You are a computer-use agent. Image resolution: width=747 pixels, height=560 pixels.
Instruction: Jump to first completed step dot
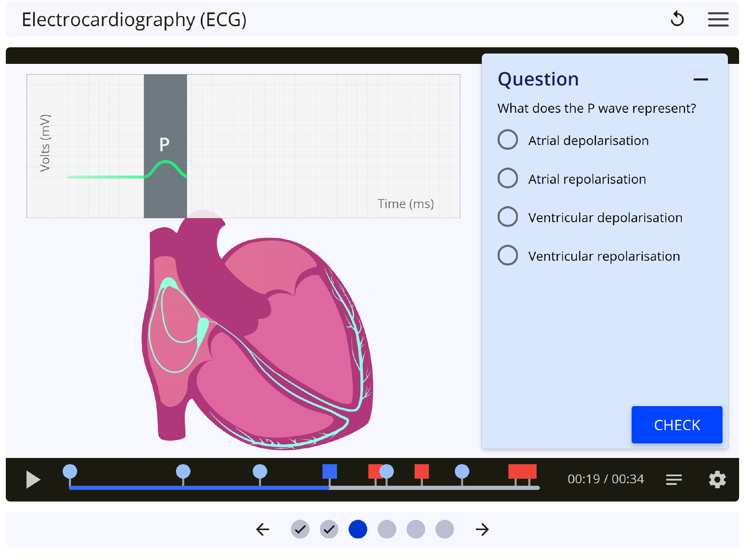[300, 529]
